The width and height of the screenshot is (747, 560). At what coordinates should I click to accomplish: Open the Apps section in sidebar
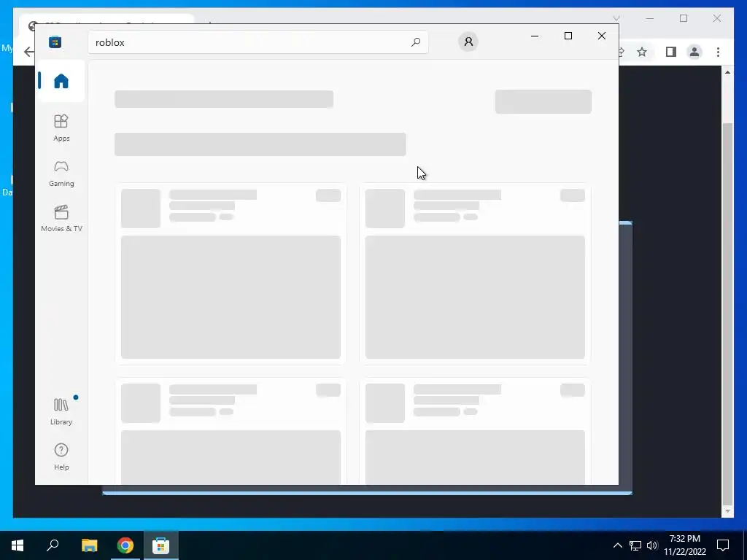(61, 128)
